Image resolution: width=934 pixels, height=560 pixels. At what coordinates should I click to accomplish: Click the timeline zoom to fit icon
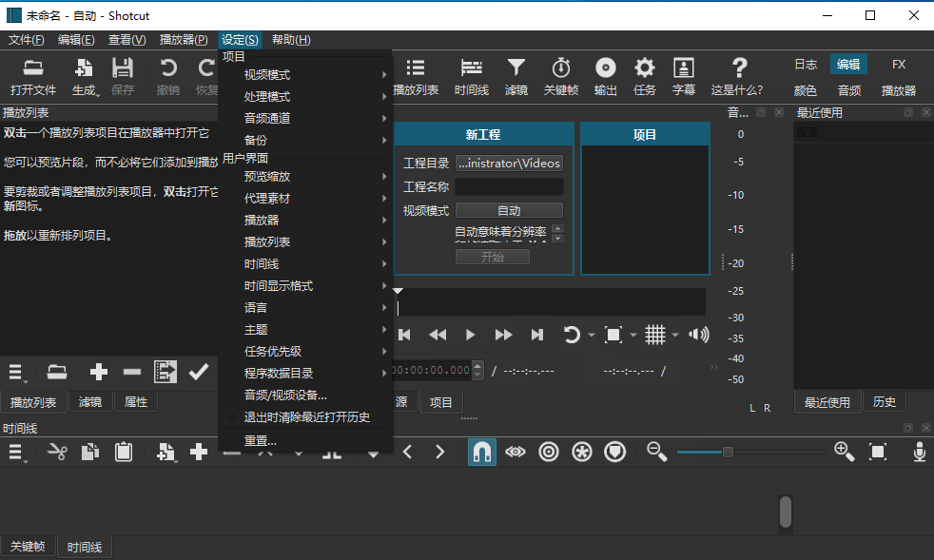click(x=878, y=453)
